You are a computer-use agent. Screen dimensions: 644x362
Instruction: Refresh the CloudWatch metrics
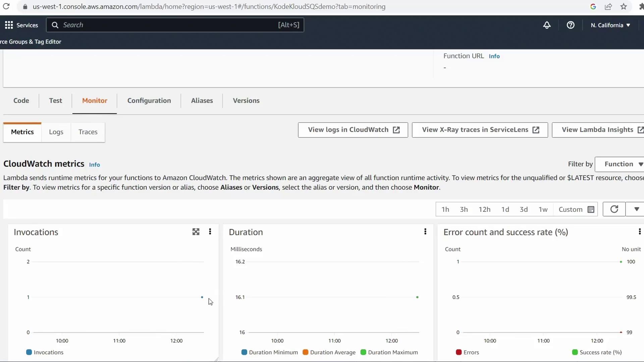tap(614, 209)
